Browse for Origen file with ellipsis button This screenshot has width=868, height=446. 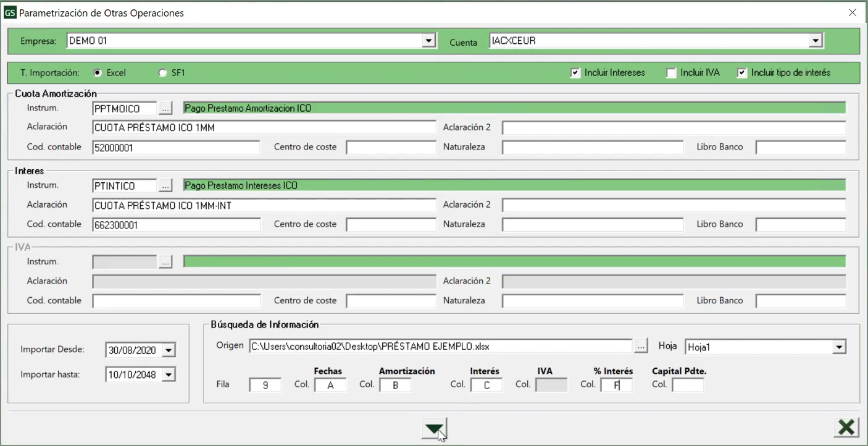point(641,347)
